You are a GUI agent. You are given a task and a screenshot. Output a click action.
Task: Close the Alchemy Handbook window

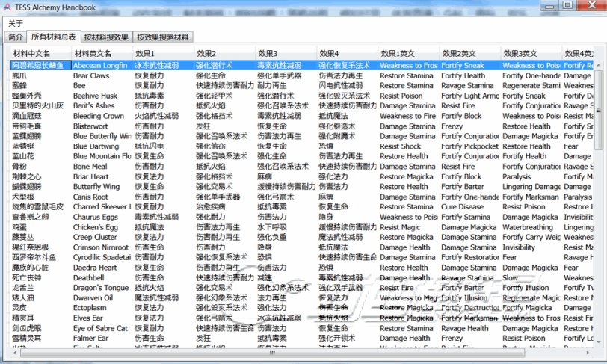click(x=590, y=6)
